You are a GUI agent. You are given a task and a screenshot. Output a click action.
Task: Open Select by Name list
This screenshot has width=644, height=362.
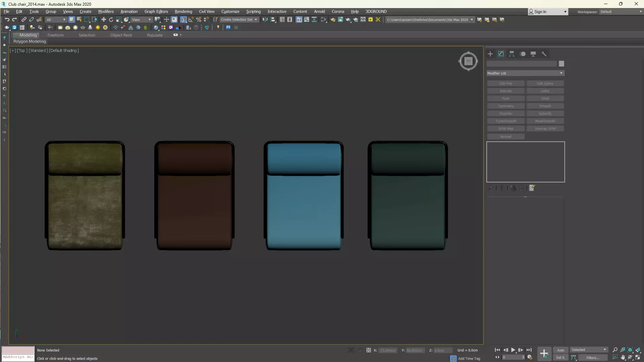point(79,19)
